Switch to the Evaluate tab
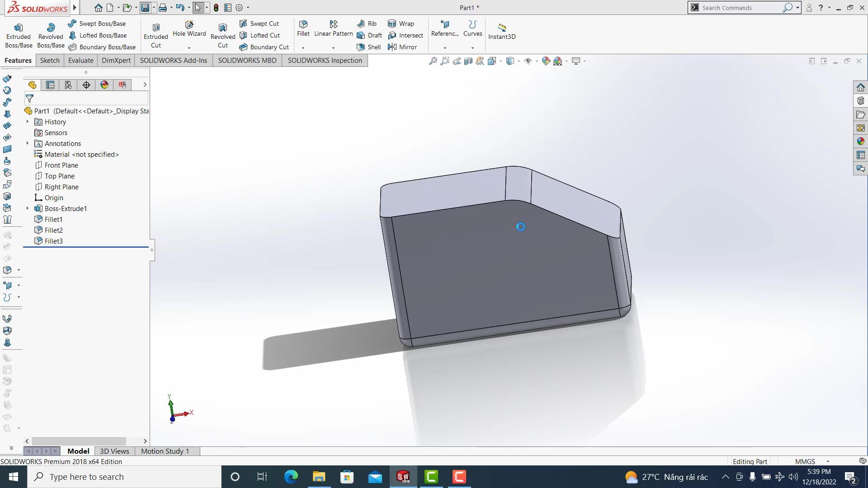868x488 pixels. point(81,61)
